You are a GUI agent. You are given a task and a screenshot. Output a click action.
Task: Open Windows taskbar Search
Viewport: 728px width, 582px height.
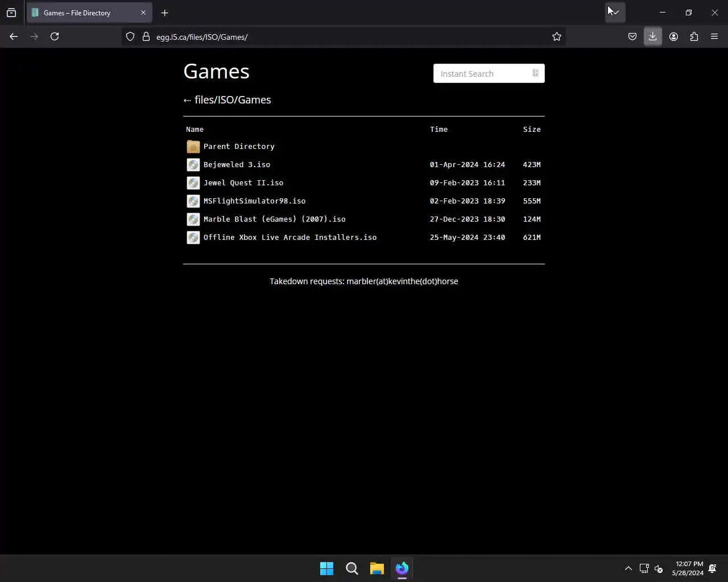[352, 568]
